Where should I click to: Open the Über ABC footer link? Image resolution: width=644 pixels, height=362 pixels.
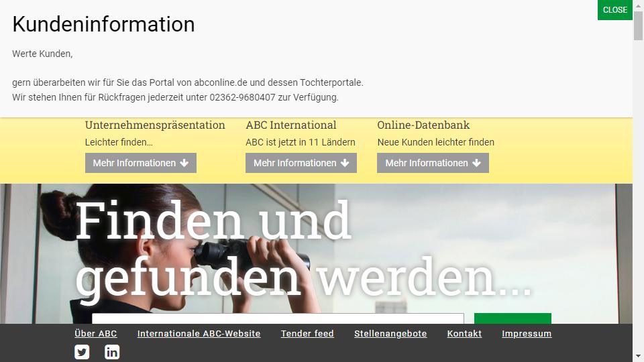coord(96,334)
